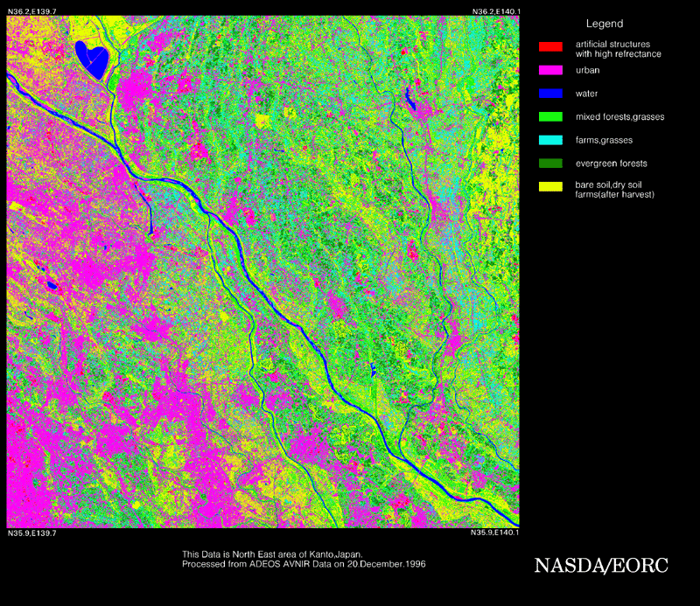
Task: Click 'artificial structures with high refrectance' label
Action: click(x=619, y=49)
